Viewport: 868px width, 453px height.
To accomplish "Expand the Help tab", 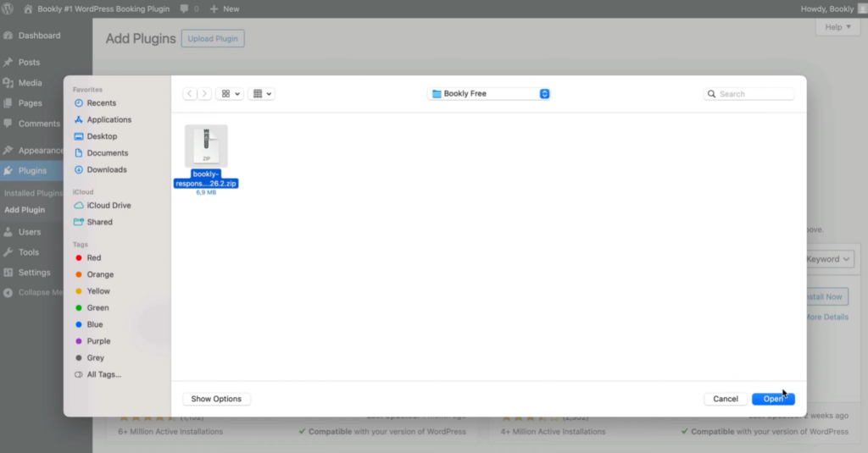I will click(837, 27).
